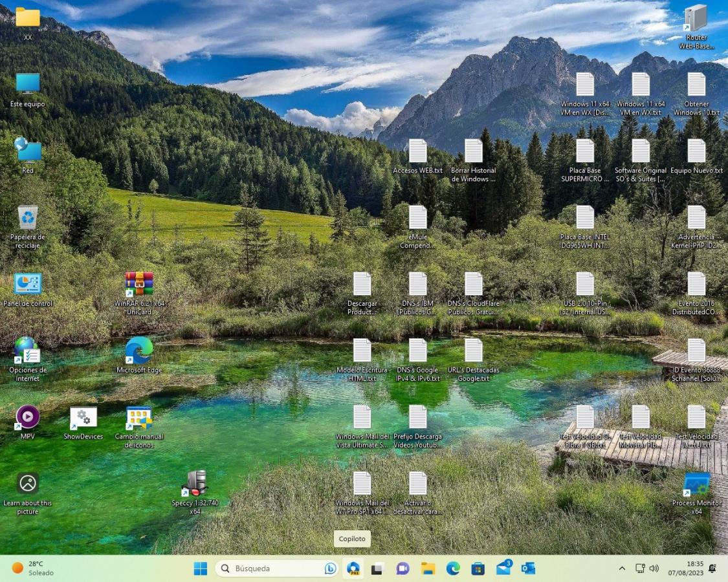Viewport: 728px width, 582px height.
Task: Open Outlook from the taskbar
Action: pos(528,568)
